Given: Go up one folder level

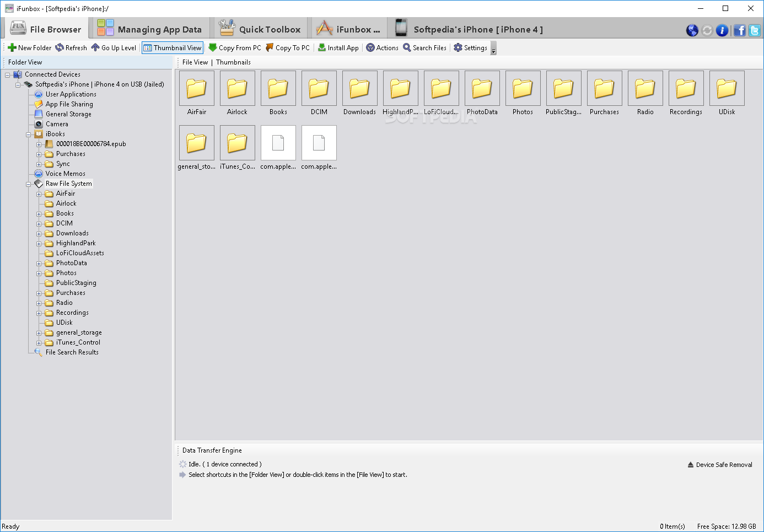Looking at the screenshot, I should pos(114,48).
